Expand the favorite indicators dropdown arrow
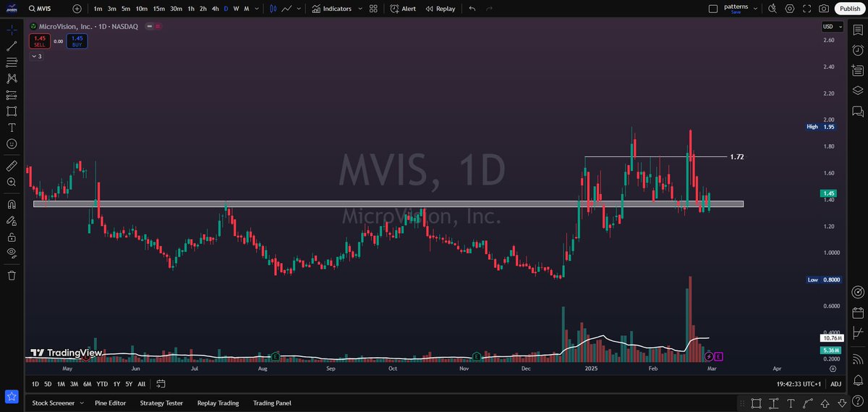Image resolution: width=868 pixels, height=412 pixels. (359, 9)
